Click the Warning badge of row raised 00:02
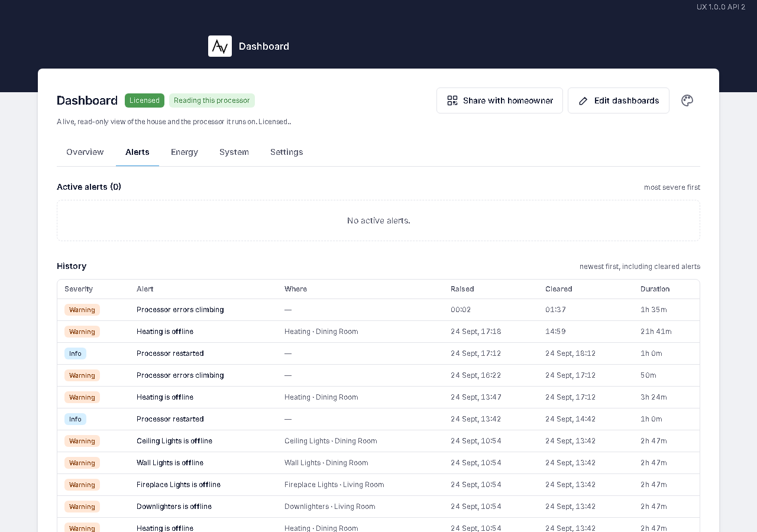The width and height of the screenshot is (757, 532). (x=82, y=310)
